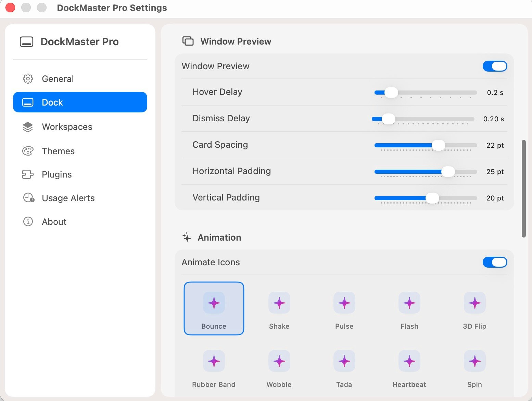Select the General settings icon
532x401 pixels.
pyautogui.click(x=27, y=78)
